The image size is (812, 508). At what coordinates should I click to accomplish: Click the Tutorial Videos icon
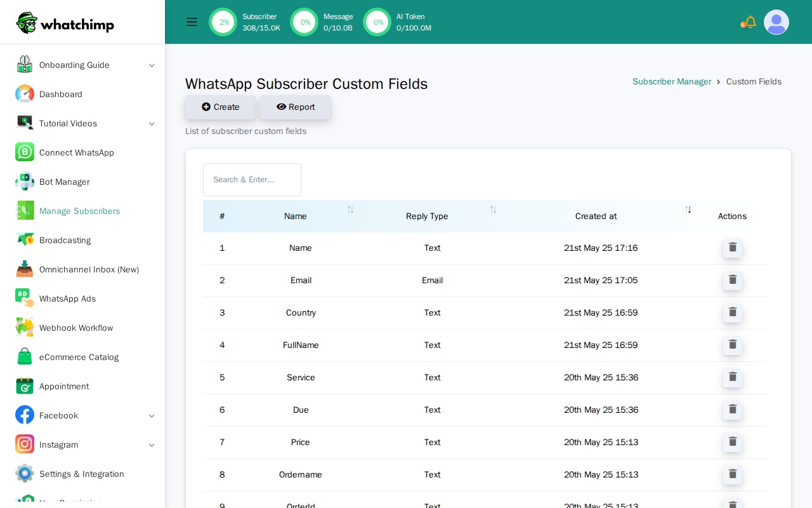25,123
